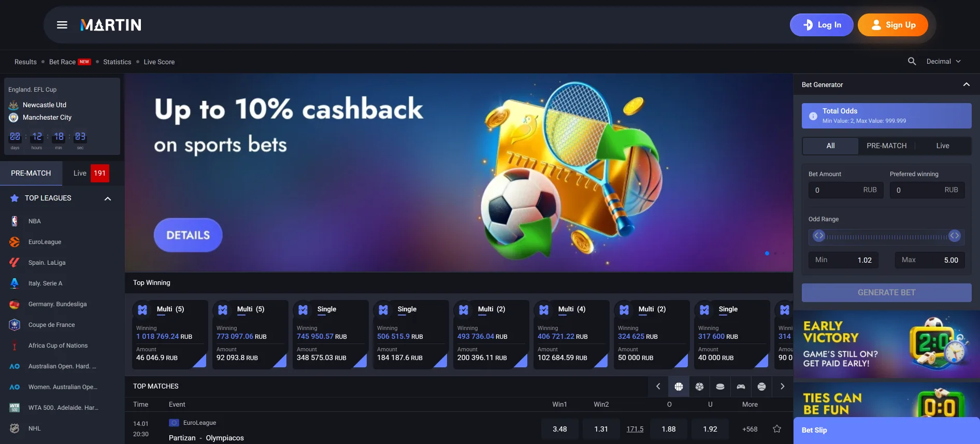Click the search magnifier icon
This screenshot has height=444, width=980.
coord(912,61)
